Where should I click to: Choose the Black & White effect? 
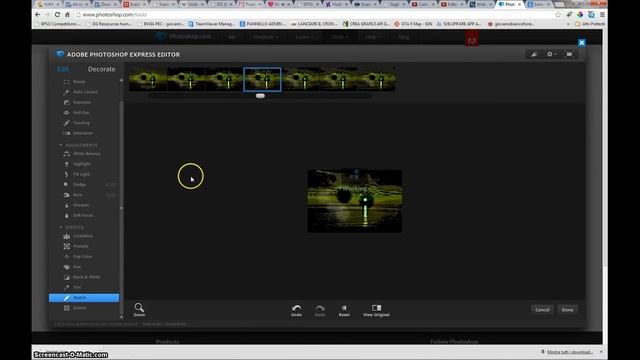coord(82,277)
